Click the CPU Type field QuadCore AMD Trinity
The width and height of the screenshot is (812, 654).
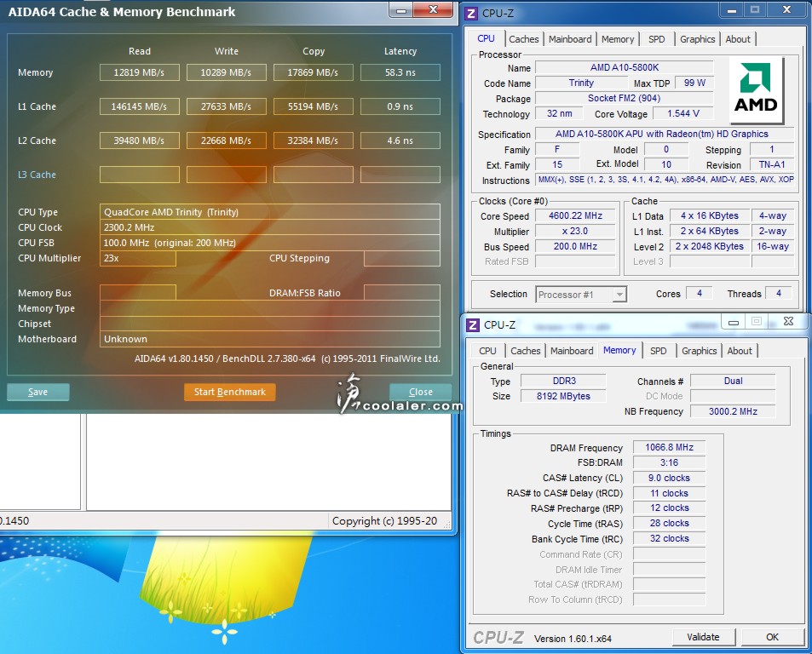pos(270,212)
